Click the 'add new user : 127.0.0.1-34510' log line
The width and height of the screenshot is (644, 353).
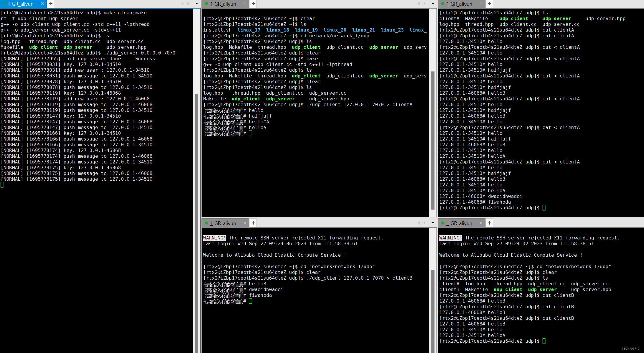[x=75, y=70]
